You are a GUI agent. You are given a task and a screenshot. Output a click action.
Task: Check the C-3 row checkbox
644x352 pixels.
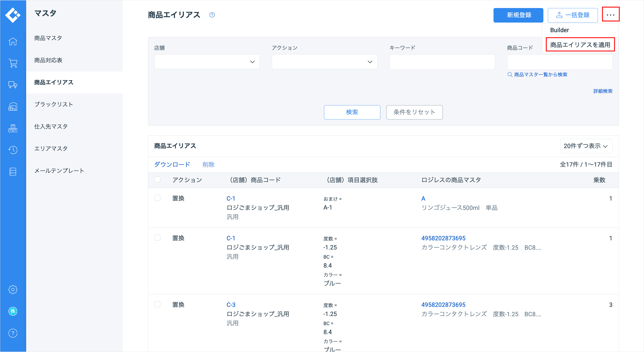[157, 304]
